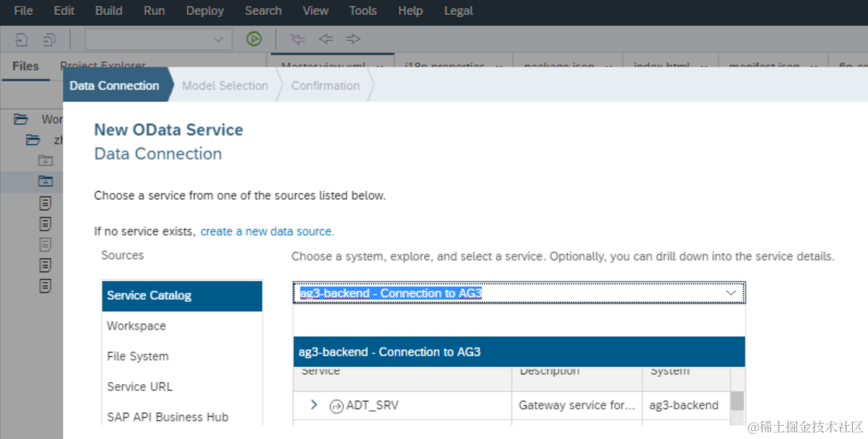Open the Deploy menu
The width and height of the screenshot is (868, 439).
(204, 11)
